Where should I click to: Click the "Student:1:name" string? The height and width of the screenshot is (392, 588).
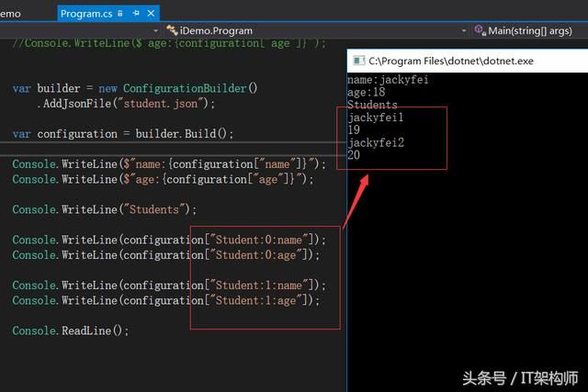(x=258, y=286)
